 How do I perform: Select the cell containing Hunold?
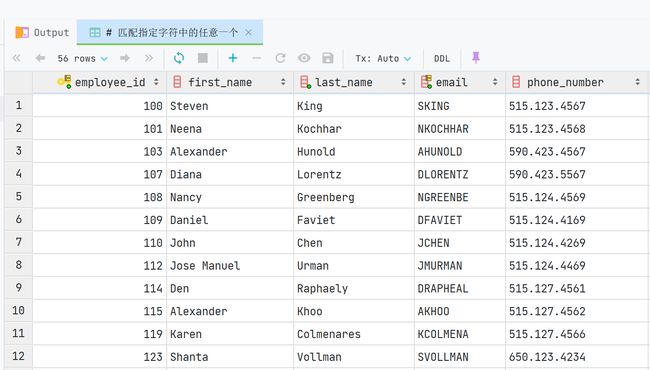pyautogui.click(x=354, y=151)
